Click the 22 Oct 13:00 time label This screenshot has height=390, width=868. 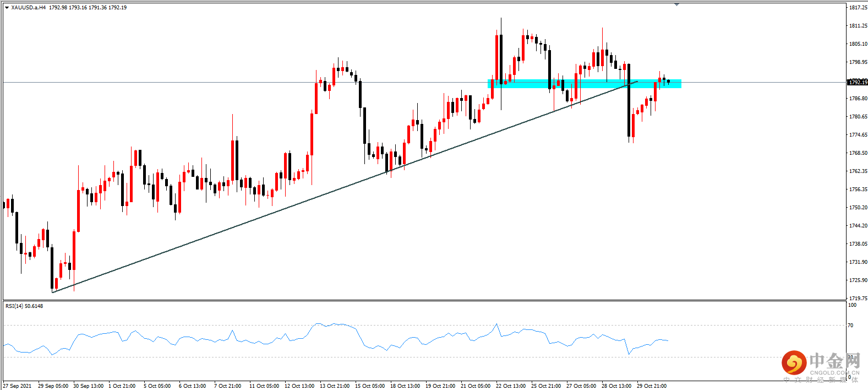coord(511,386)
